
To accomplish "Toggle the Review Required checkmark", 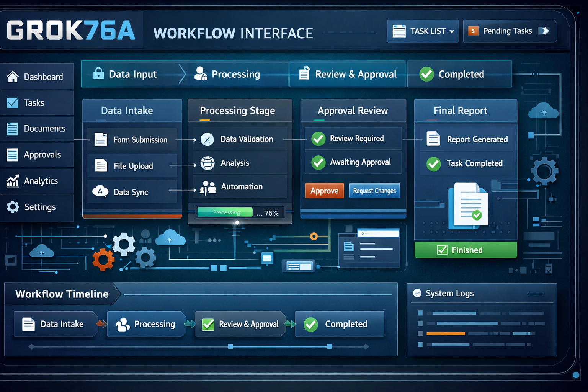I will [318, 139].
